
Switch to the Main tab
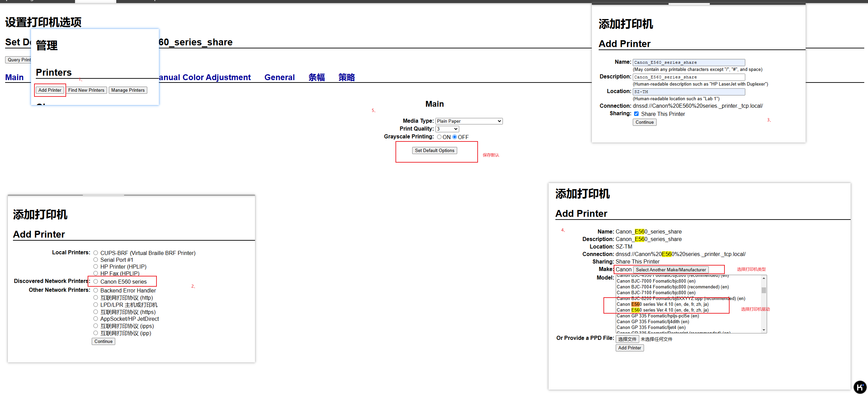tap(14, 77)
